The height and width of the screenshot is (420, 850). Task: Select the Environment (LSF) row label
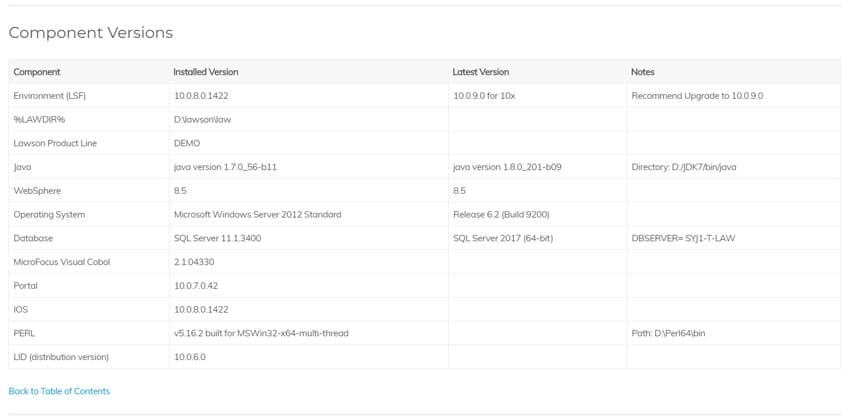pyautogui.click(x=50, y=96)
